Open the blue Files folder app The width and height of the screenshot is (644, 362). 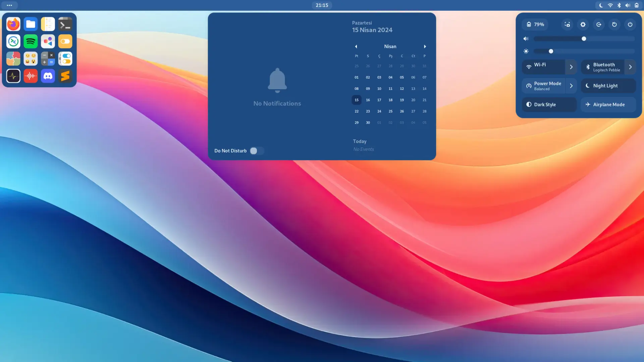tap(31, 24)
